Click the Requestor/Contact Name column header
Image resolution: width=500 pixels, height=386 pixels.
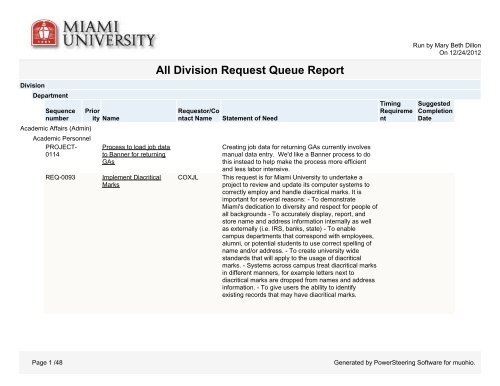click(198, 114)
